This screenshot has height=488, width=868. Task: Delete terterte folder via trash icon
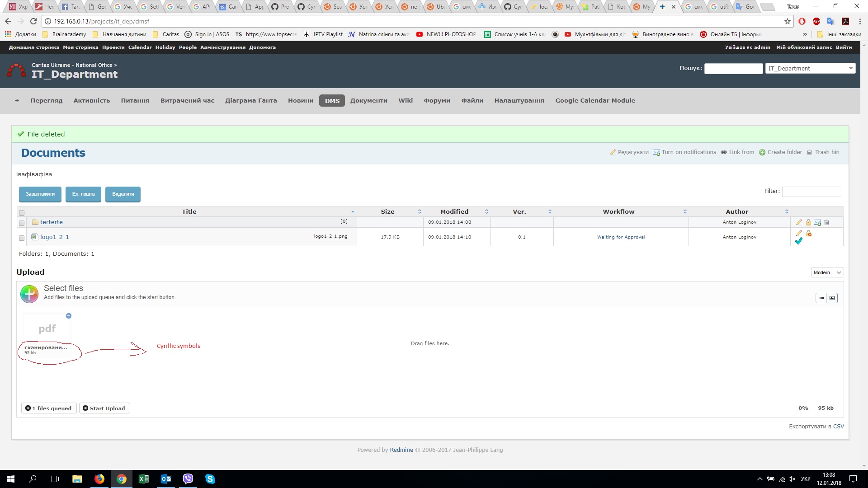[827, 222]
